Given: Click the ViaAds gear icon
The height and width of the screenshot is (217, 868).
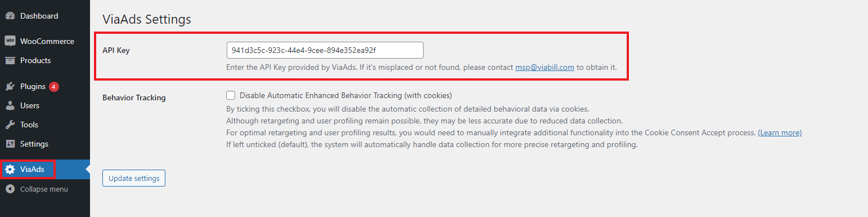Looking at the screenshot, I should click(10, 169).
